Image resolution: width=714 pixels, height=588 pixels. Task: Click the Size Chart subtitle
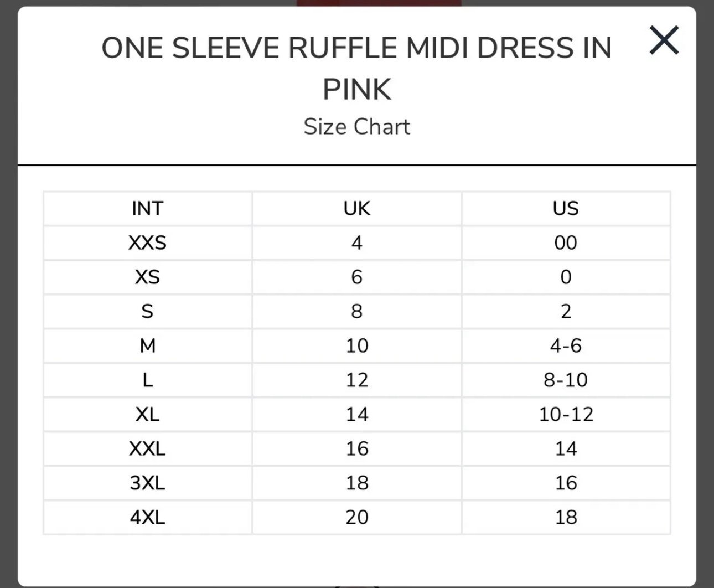[x=357, y=127]
